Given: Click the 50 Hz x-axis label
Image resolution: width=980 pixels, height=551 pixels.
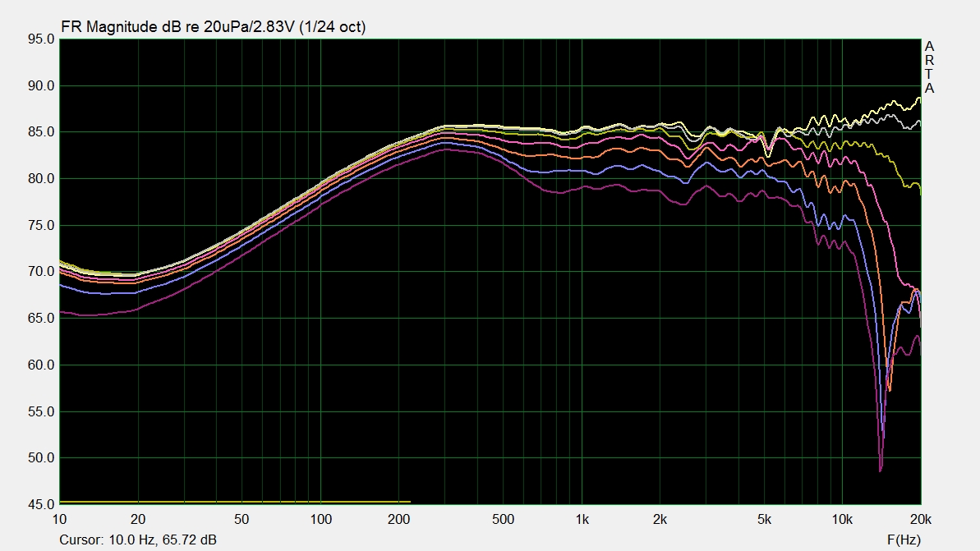Looking at the screenshot, I should 242,519.
